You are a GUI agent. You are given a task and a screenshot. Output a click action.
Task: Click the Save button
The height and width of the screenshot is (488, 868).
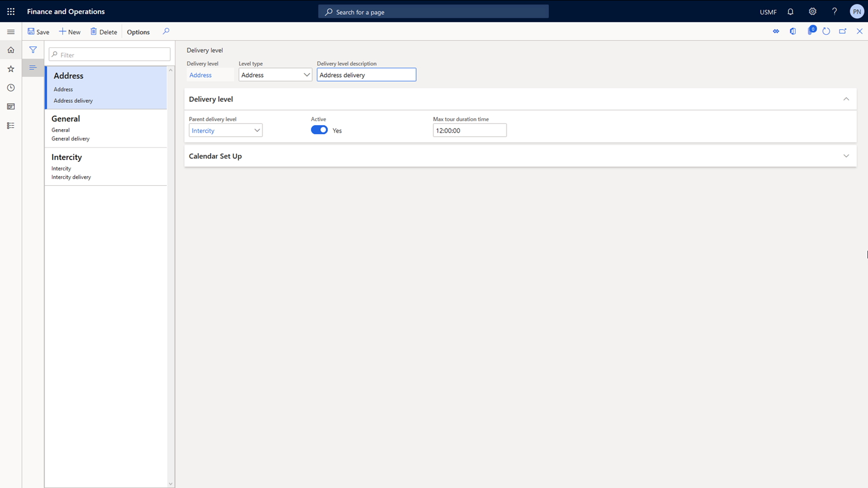pos(38,32)
